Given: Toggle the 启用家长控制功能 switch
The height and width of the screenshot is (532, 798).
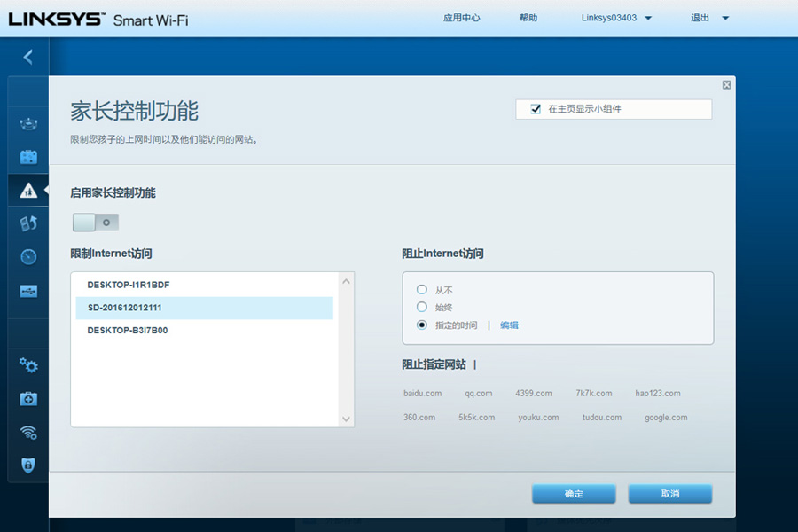Looking at the screenshot, I should tap(95, 222).
